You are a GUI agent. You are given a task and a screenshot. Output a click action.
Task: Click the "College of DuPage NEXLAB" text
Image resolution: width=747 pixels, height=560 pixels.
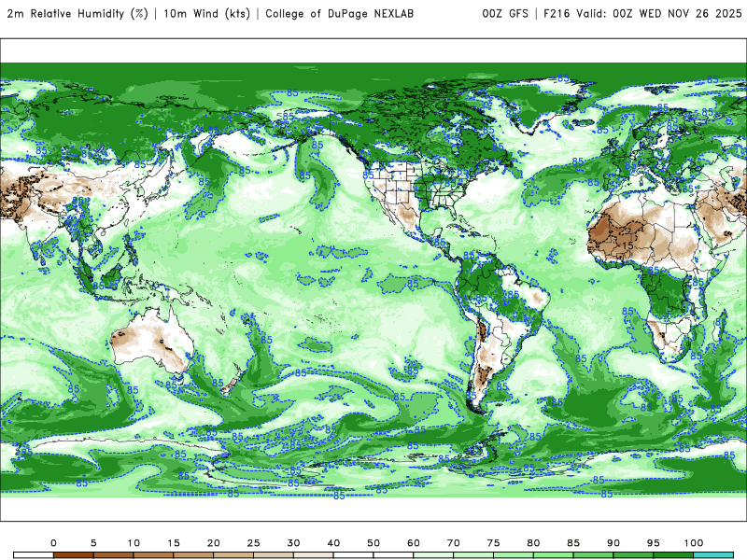coord(339,13)
